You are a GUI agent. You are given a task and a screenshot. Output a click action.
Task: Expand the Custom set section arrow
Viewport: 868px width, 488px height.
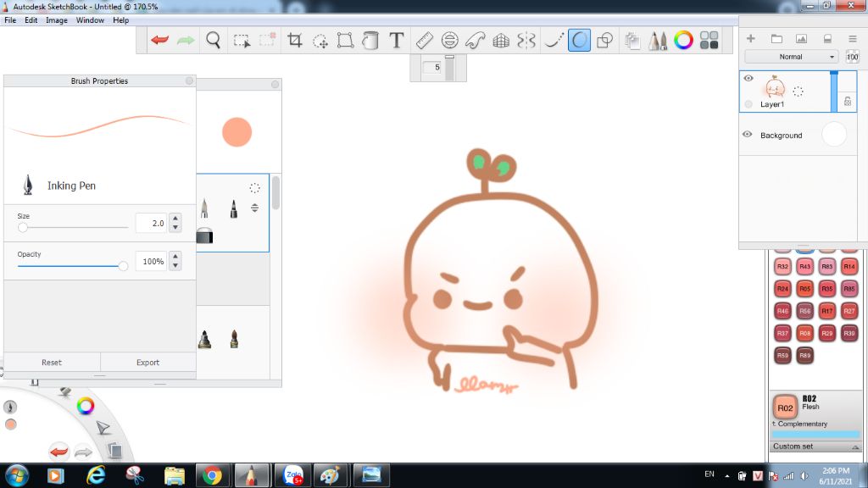854,446
